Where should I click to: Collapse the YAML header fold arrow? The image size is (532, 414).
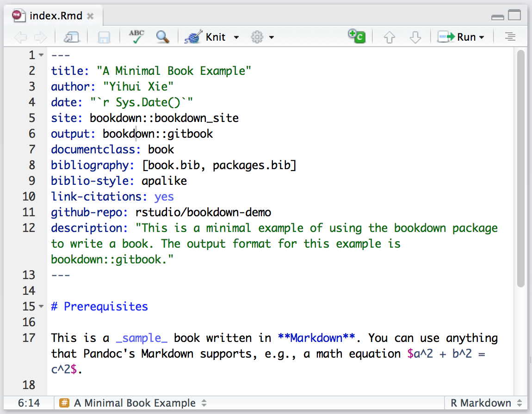coord(41,55)
